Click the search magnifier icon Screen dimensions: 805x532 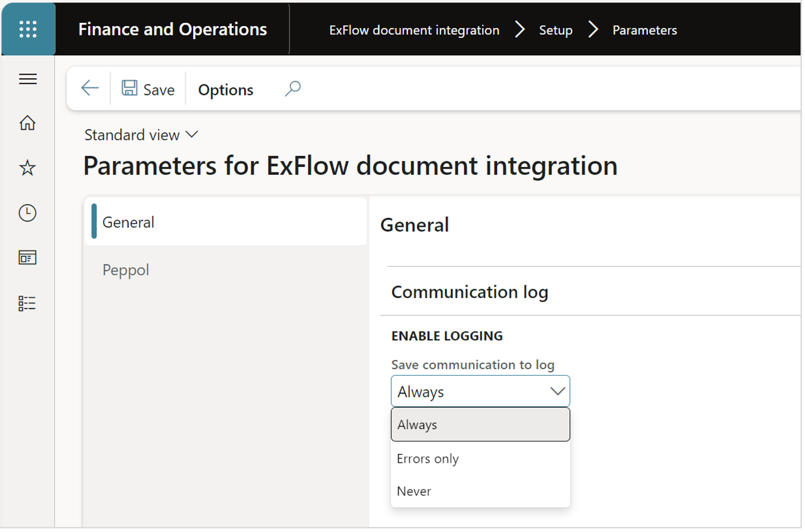click(x=293, y=88)
